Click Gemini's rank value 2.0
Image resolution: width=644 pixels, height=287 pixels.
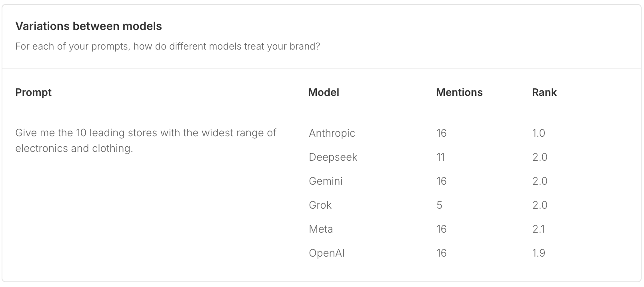(540, 181)
